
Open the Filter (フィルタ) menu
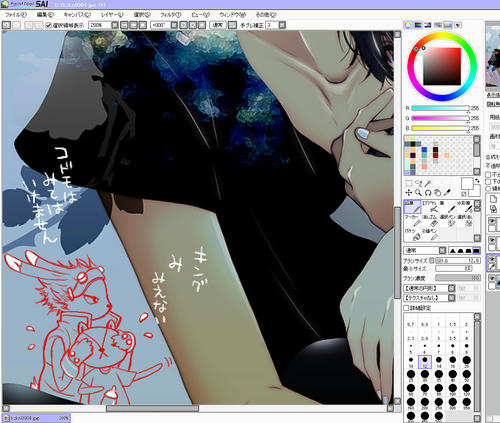pos(171,15)
